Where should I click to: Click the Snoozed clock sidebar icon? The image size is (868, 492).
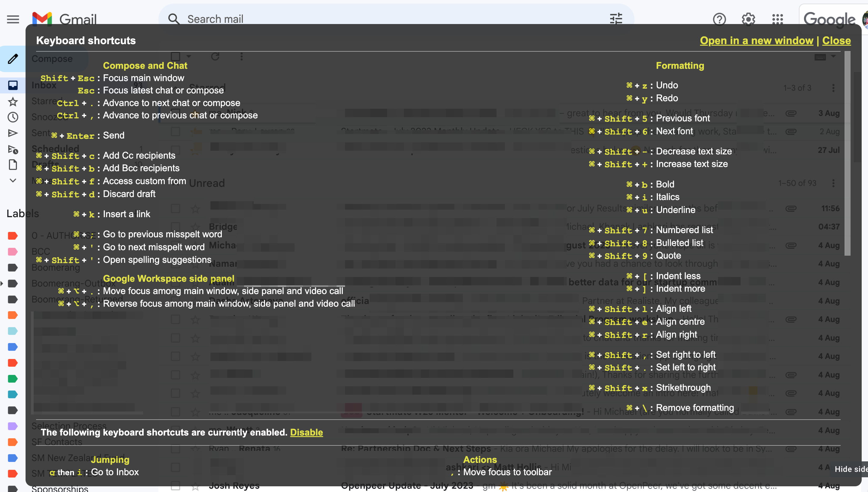[x=13, y=117]
